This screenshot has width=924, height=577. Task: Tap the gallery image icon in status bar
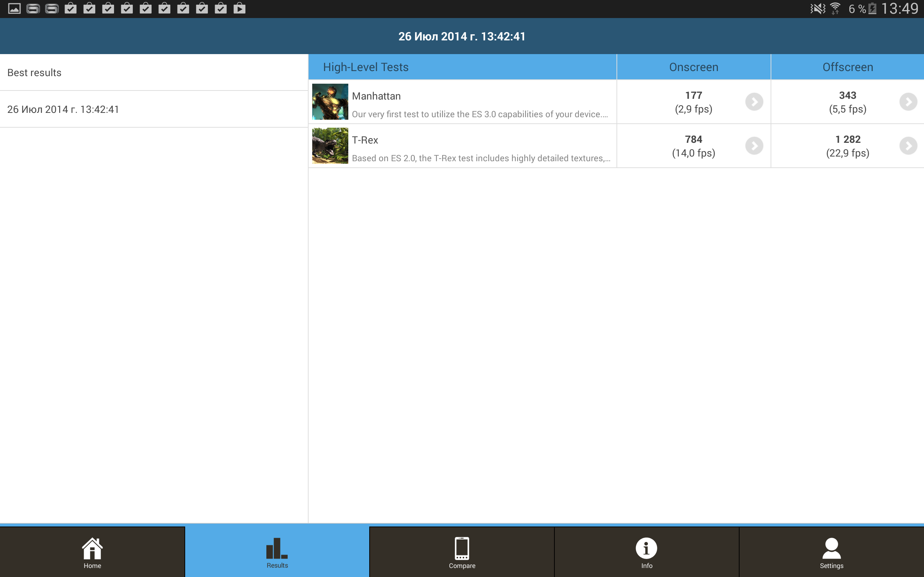(x=14, y=8)
